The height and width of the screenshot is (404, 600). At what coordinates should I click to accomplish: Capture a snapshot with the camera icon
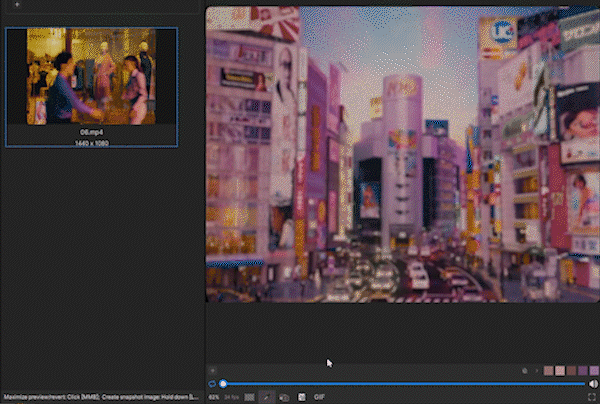tap(284, 397)
